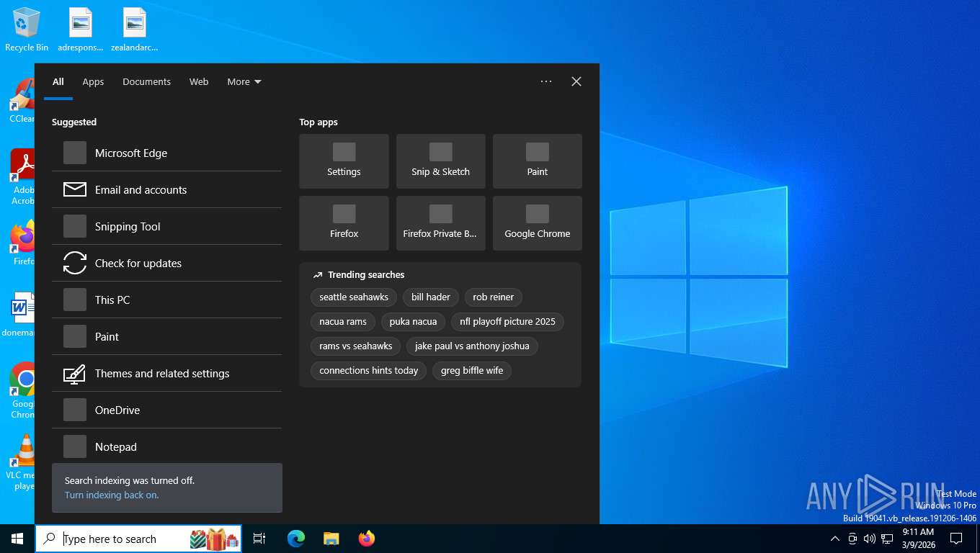This screenshot has width=980, height=553.
Task: Open This PC from Suggested list
Action: (166, 300)
